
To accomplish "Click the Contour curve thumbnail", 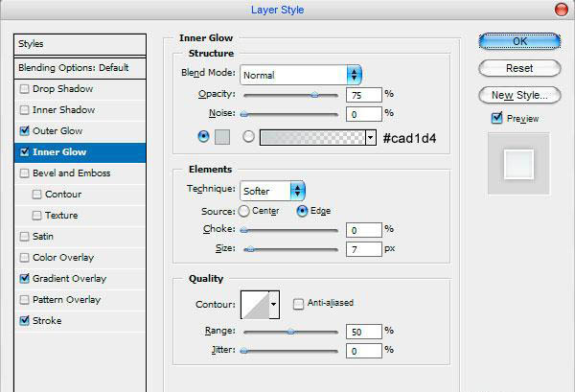I will [x=255, y=305].
